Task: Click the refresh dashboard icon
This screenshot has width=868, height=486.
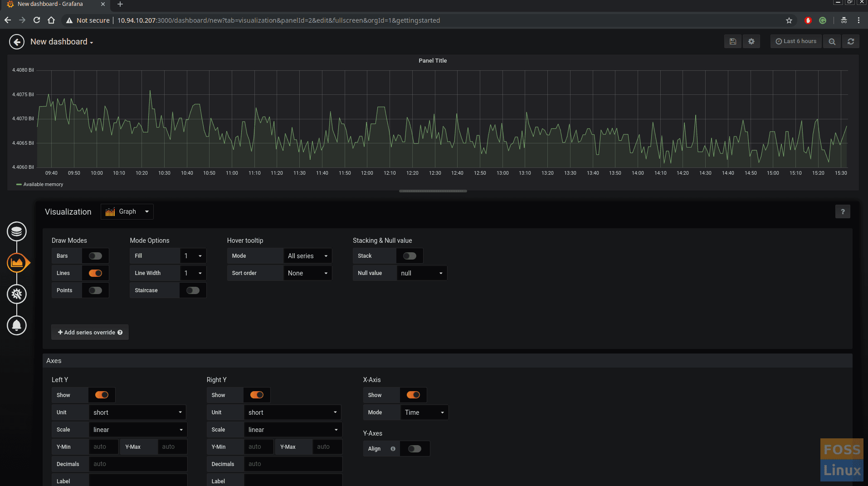Action: (851, 41)
